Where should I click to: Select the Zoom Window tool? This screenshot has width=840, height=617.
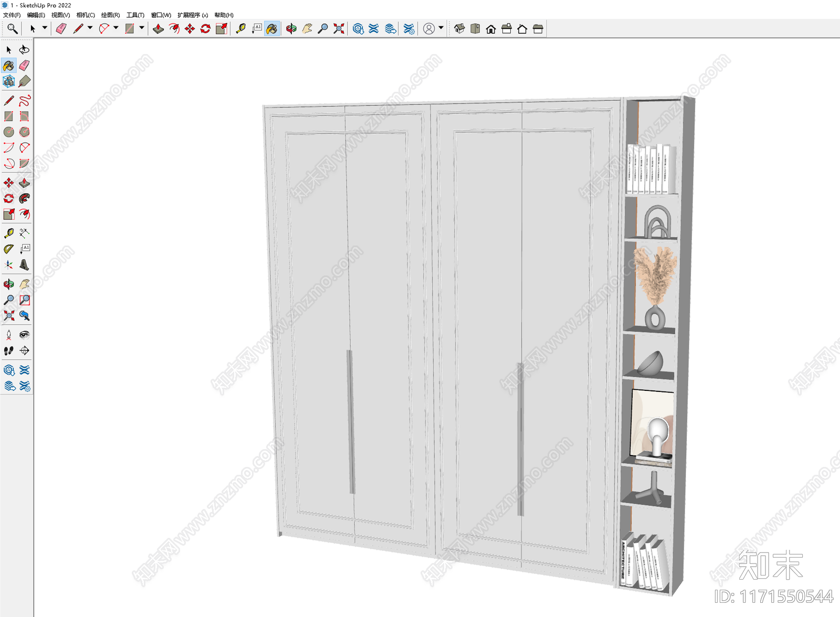24,300
